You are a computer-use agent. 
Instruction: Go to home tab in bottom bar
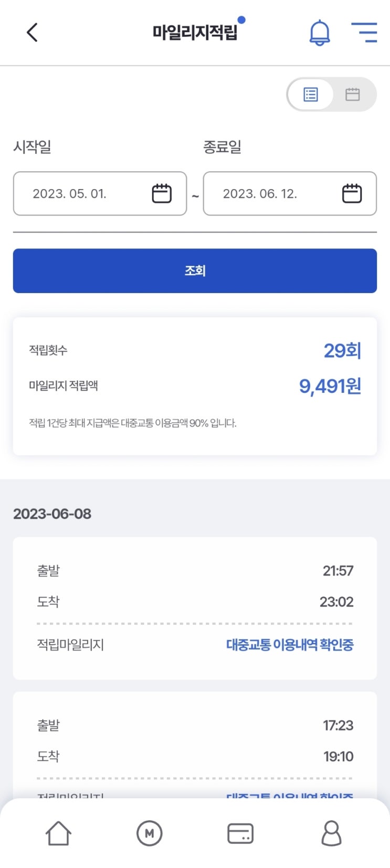pos(58,833)
